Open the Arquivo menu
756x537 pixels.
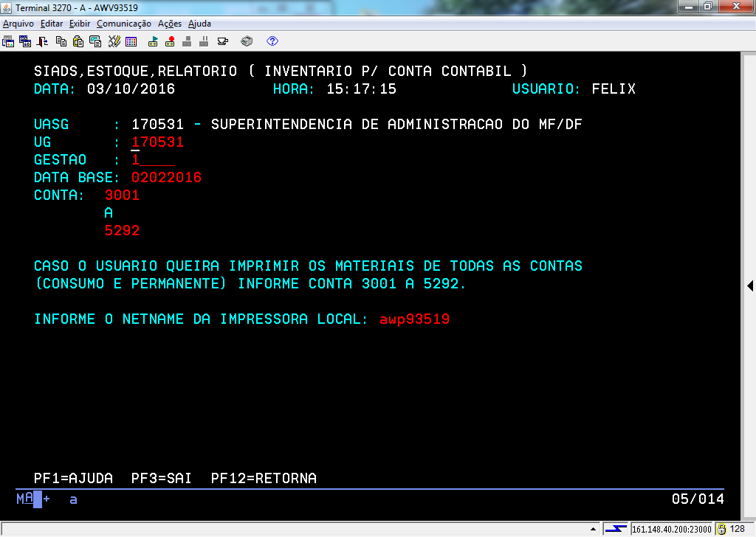click(18, 24)
